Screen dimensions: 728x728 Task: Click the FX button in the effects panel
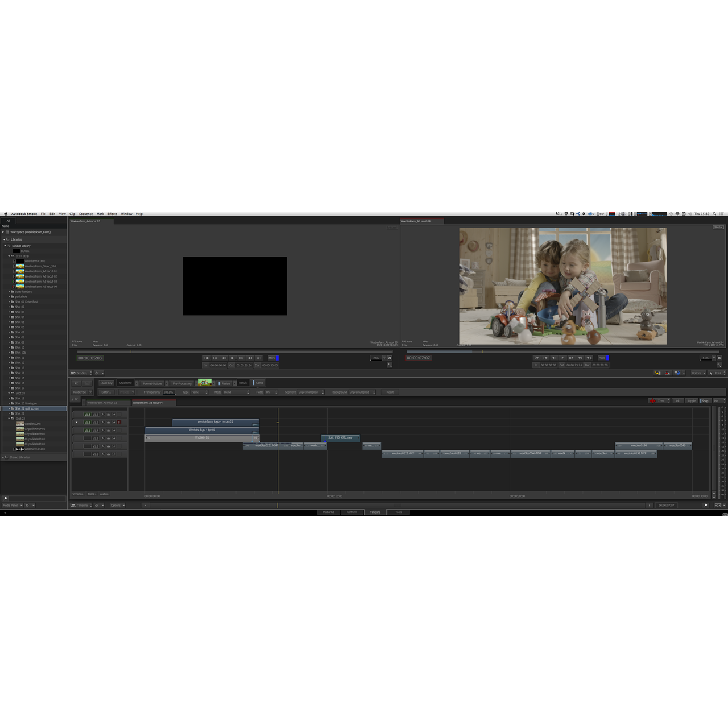tap(76, 383)
